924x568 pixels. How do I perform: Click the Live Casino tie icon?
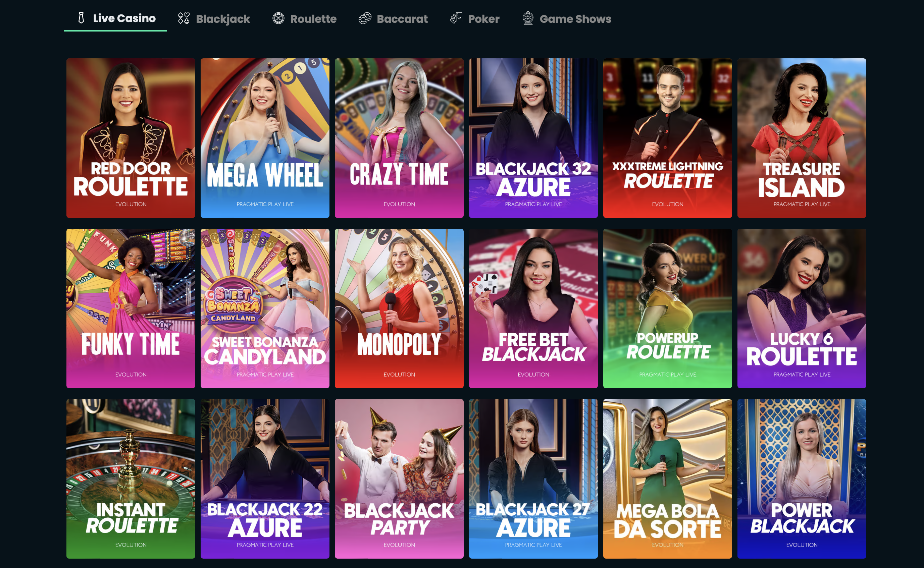click(81, 18)
